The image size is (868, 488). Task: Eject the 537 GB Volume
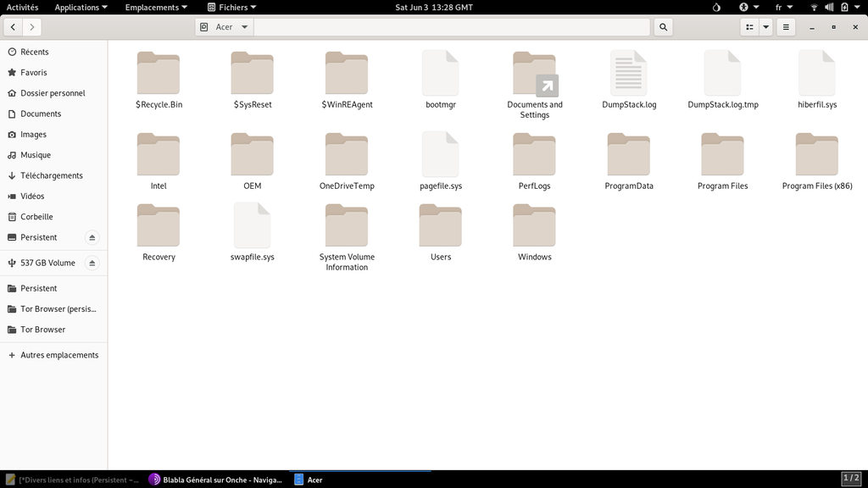[93, 263]
